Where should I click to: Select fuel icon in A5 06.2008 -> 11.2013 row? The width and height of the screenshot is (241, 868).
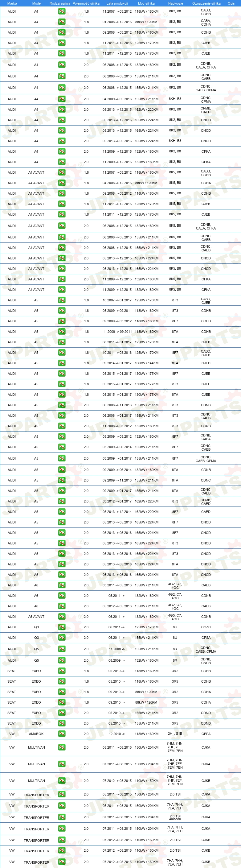tap(62, 405)
